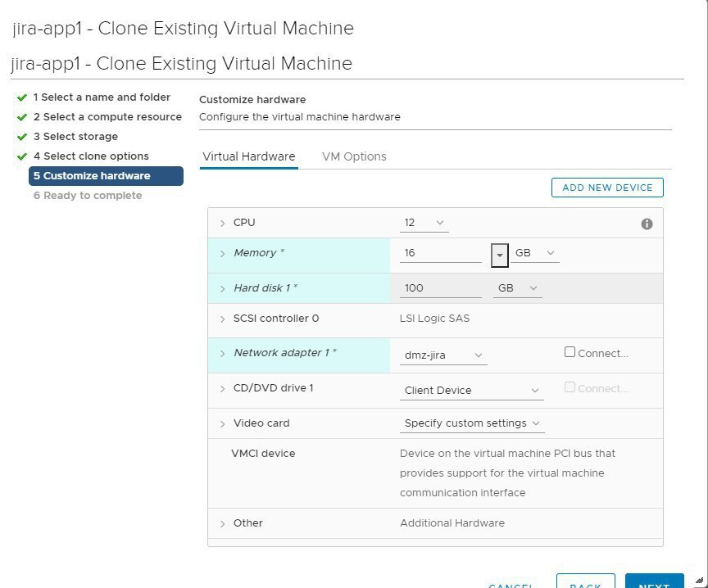This screenshot has height=588, width=708.
Task: Click the Hard disk 1 label
Action: click(x=265, y=288)
